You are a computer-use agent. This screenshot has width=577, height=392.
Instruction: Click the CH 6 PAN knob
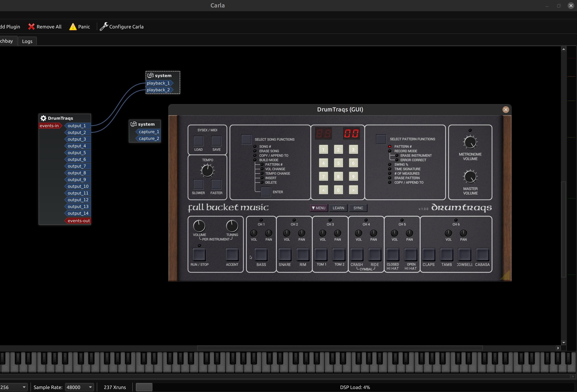click(463, 233)
